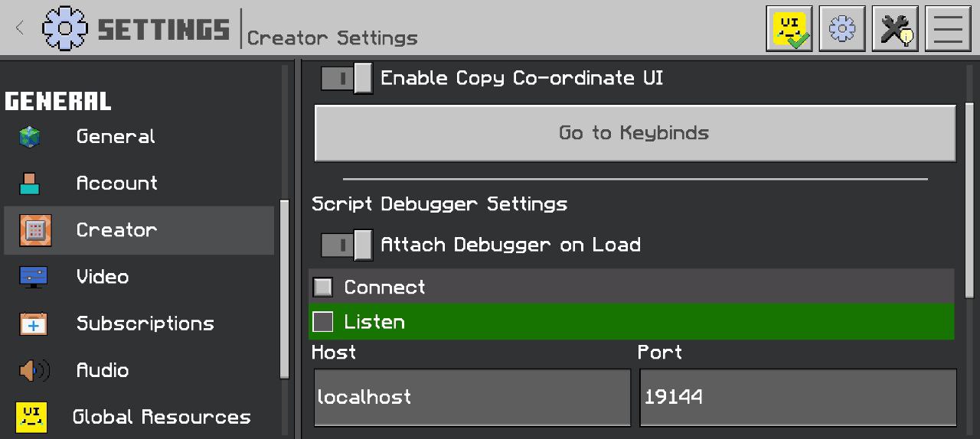Click the Subscriptions calendar icon
The height and width of the screenshot is (439, 980).
(x=33, y=324)
